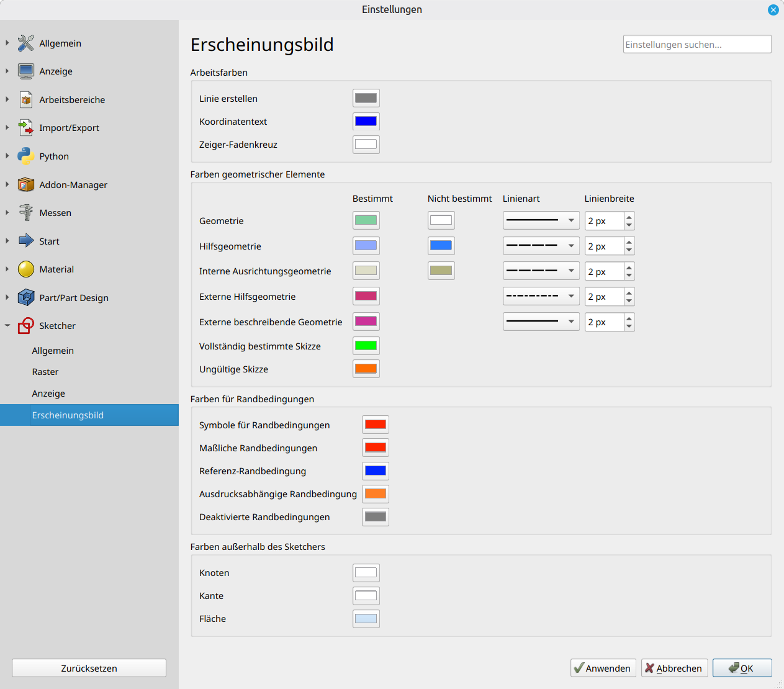Click the red Sketcher icon
This screenshot has width=784, height=689.
point(26,325)
